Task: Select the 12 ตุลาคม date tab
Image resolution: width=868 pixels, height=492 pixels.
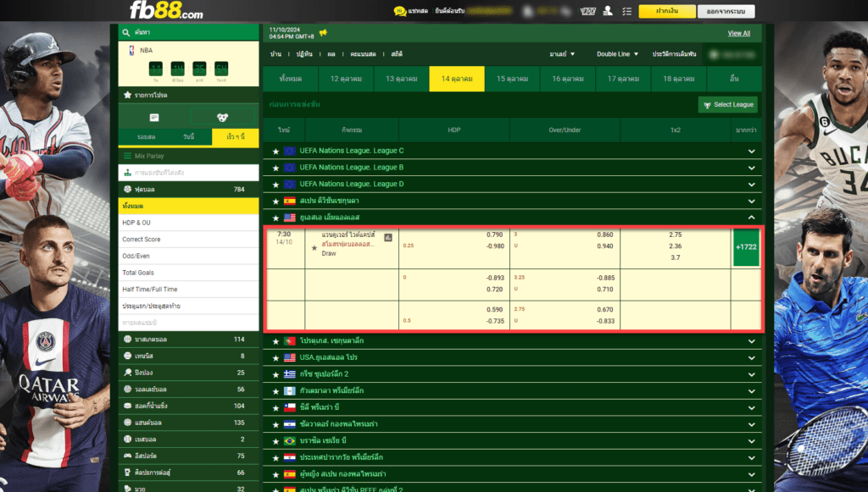Action: tap(346, 79)
